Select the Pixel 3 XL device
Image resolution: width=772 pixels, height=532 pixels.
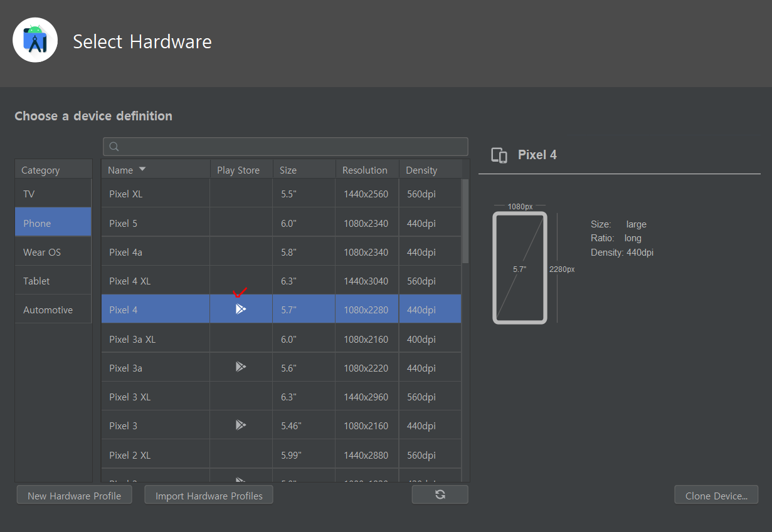click(282, 397)
